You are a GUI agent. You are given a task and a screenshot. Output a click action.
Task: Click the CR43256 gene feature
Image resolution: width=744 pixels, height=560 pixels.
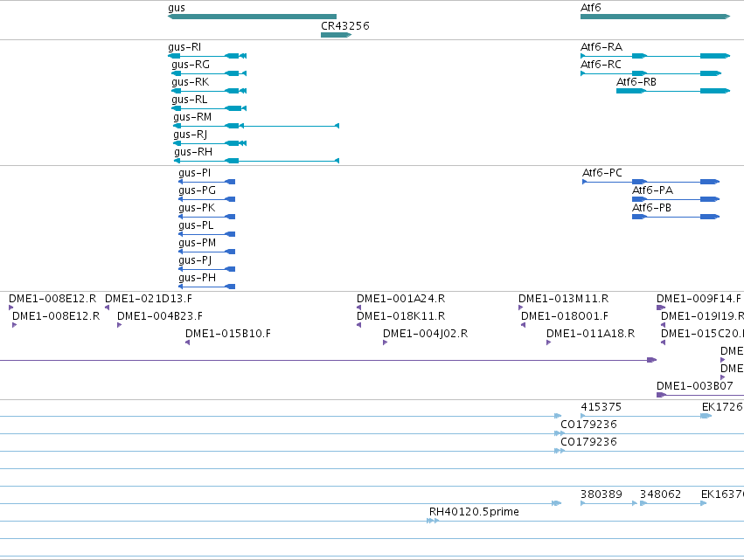(336, 35)
